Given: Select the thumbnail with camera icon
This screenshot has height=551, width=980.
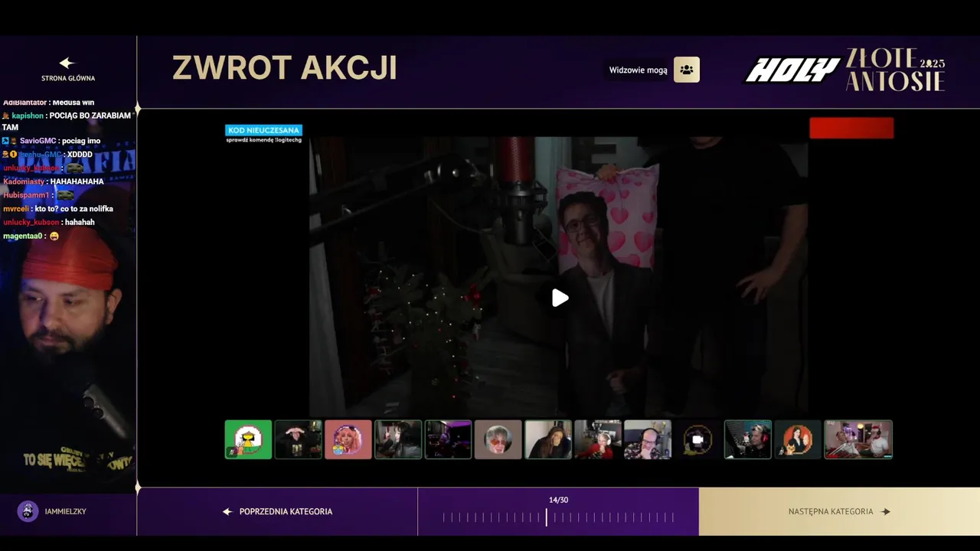Looking at the screenshot, I should coord(697,439).
